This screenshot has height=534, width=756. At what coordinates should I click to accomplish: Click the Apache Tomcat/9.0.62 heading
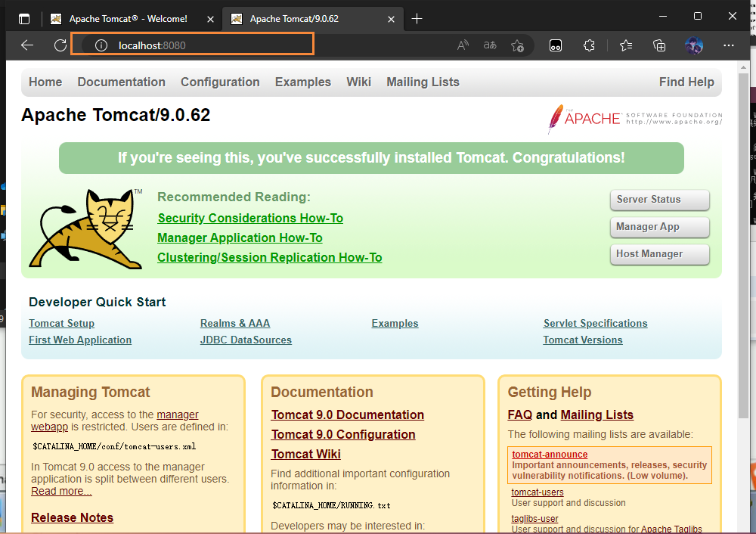(x=116, y=115)
